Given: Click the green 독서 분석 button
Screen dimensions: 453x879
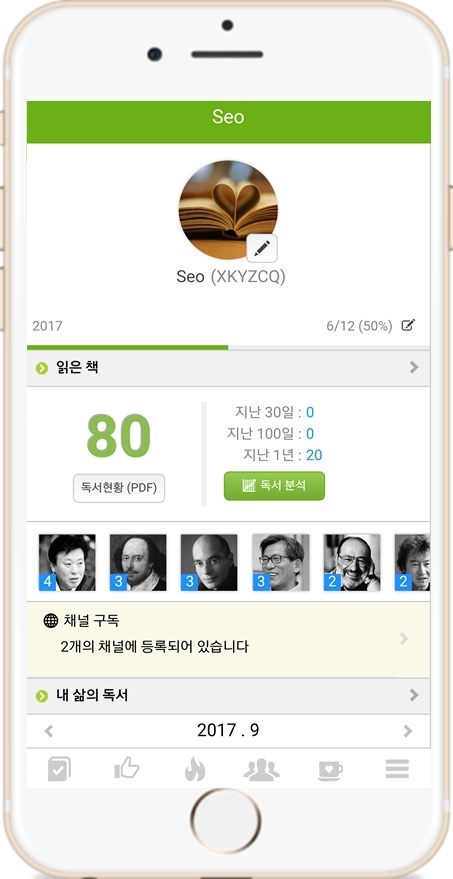Looking at the screenshot, I should [274, 485].
